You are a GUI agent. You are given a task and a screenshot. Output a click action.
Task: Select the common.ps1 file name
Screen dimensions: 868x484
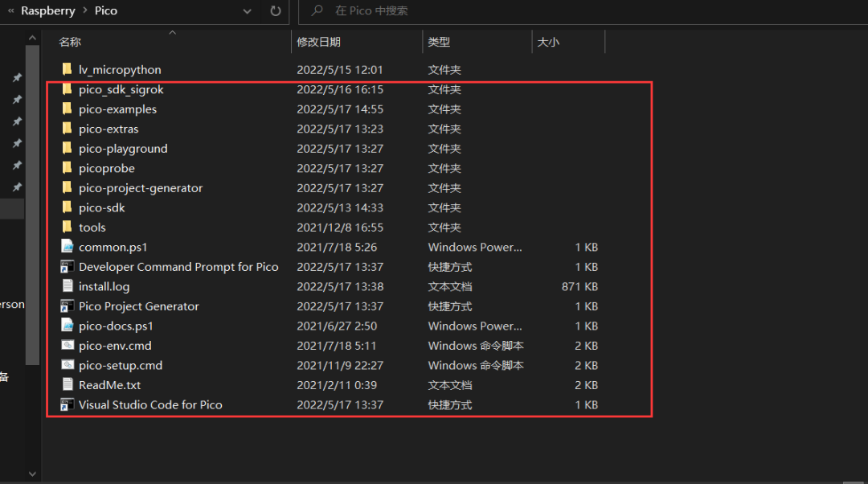pyautogui.click(x=113, y=247)
